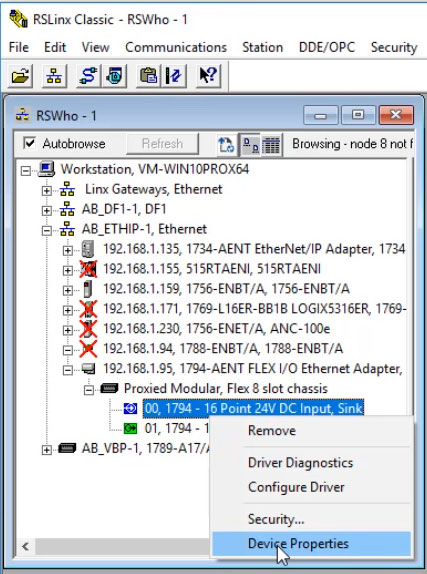This screenshot has width=427, height=574.
Task: Open the View menu
Action: pos(96,47)
